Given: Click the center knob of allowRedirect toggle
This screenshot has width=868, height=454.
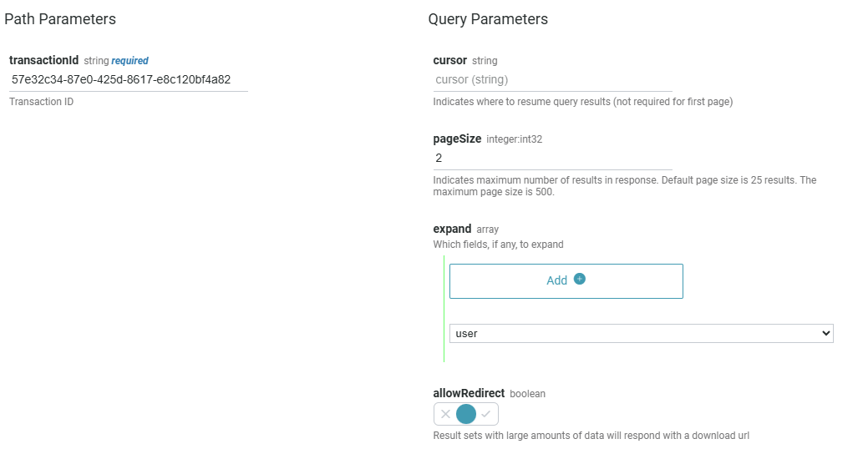Looking at the screenshot, I should (466, 414).
